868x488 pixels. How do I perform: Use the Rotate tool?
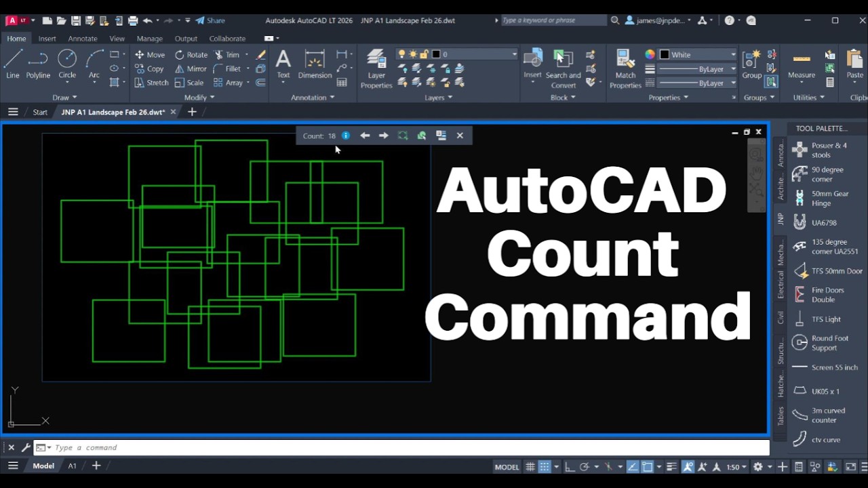point(191,55)
